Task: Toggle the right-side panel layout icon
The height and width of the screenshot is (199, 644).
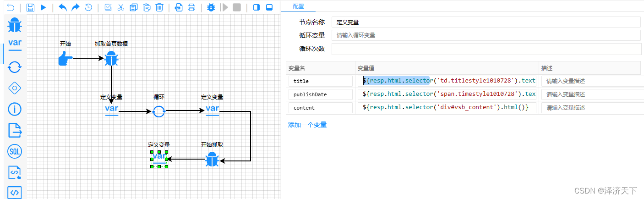Action: click(257, 7)
